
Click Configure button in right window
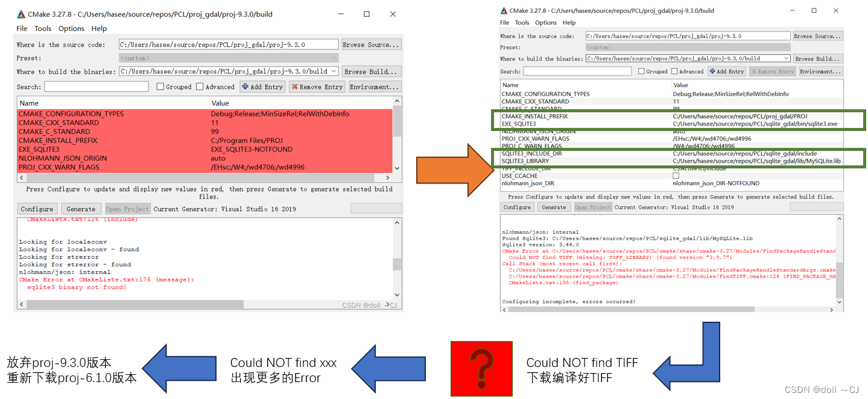pos(517,207)
